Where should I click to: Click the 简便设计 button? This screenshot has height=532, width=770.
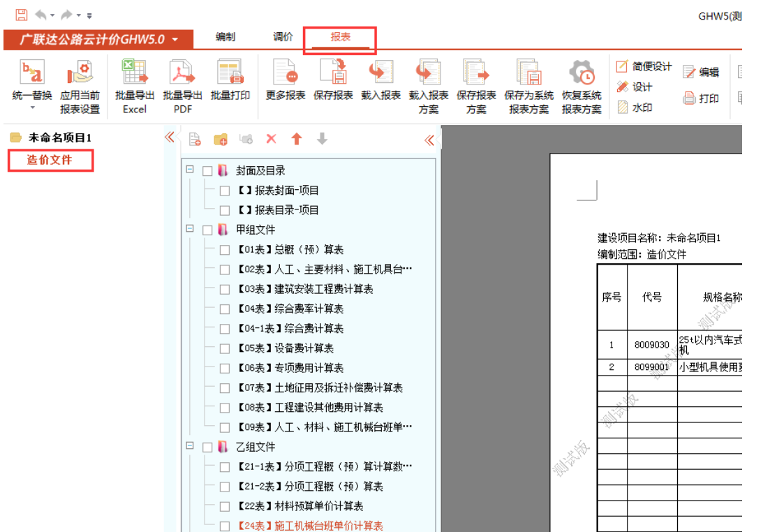click(644, 67)
